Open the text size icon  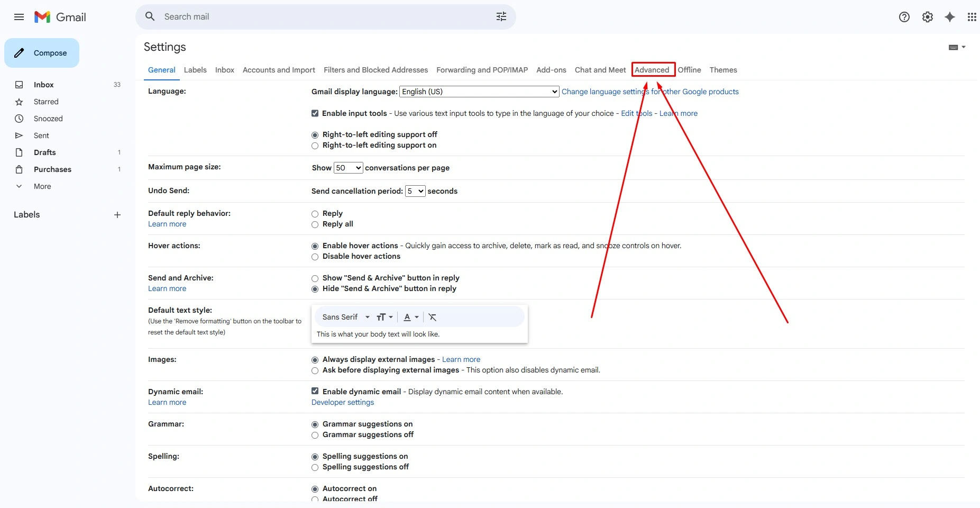pyautogui.click(x=384, y=317)
